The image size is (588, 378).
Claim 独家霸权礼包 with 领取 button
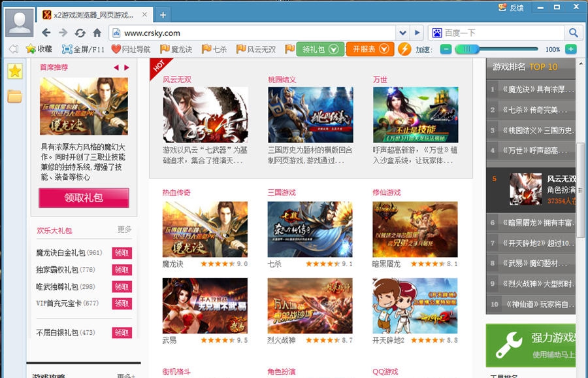[122, 270]
